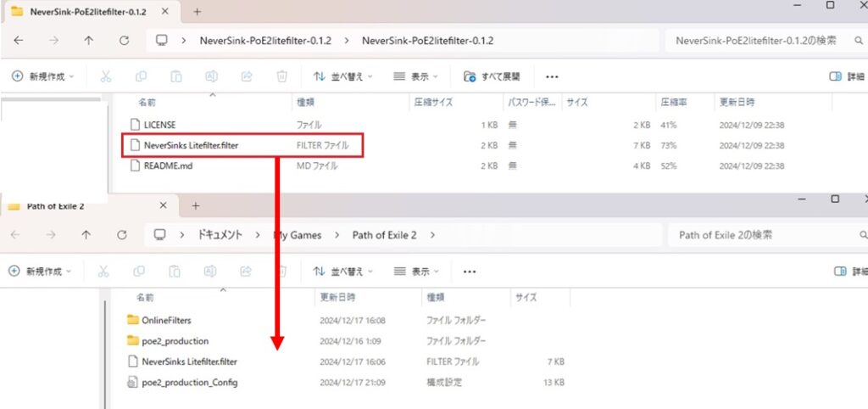Click the share icon in Path of Exile 2 window
The image size is (868, 409).
click(247, 272)
